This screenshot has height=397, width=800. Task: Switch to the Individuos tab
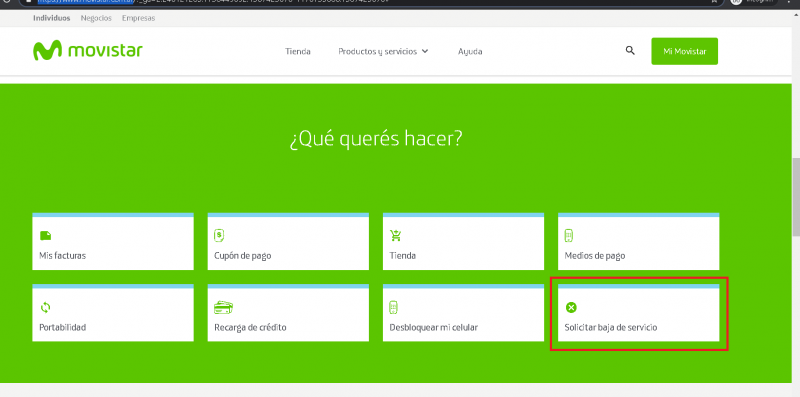pos(52,18)
